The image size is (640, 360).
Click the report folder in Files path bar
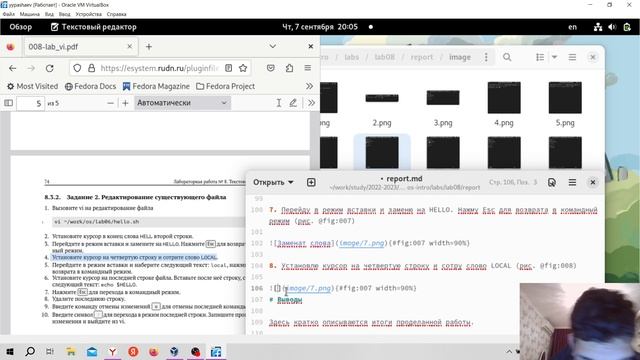(x=422, y=57)
